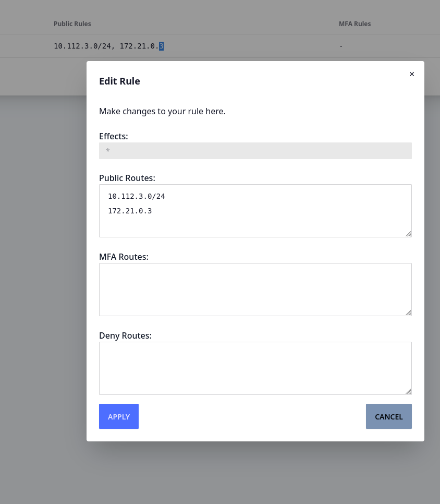Click the Apply button
Image resolution: width=440 pixels, height=504 pixels.
click(x=119, y=416)
